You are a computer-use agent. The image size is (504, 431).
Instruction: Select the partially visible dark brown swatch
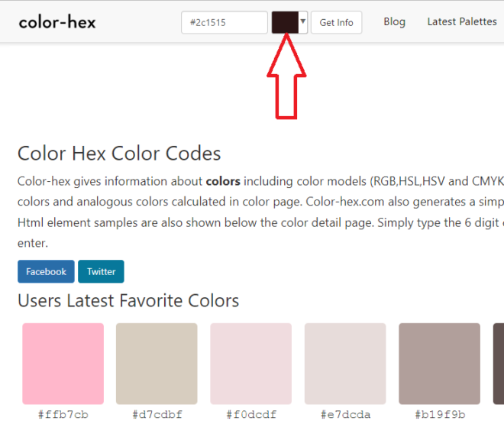[x=498, y=364]
